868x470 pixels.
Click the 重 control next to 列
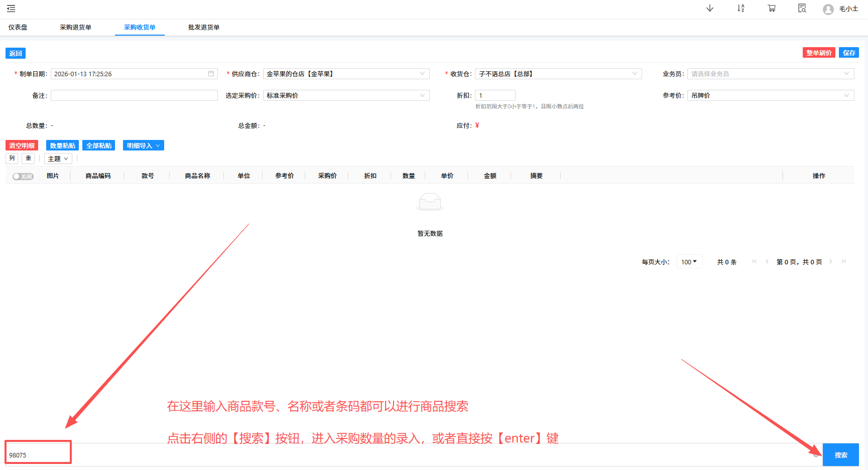click(28, 158)
